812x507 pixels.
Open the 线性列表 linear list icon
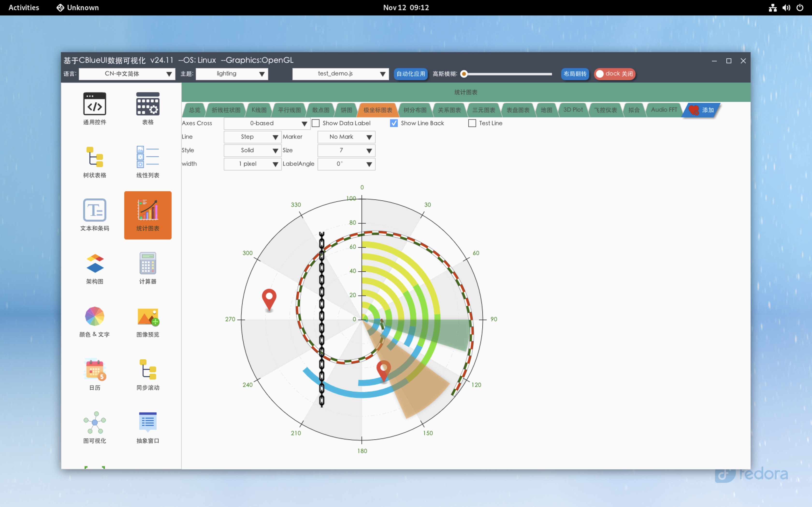(148, 157)
